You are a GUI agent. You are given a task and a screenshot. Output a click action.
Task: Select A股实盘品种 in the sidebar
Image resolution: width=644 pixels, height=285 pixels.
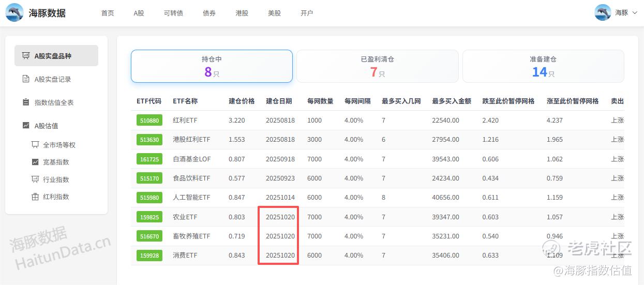56,56
